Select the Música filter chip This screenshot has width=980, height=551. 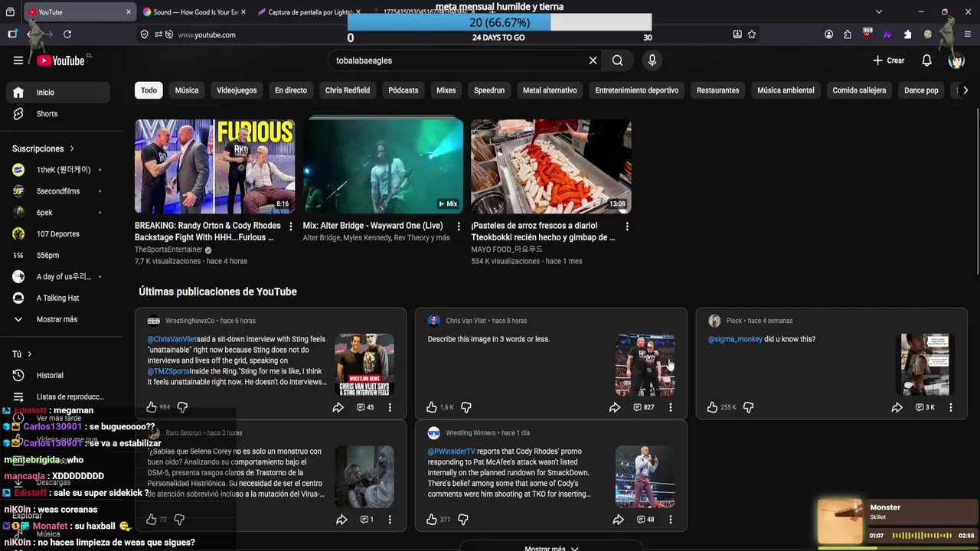pos(187,90)
